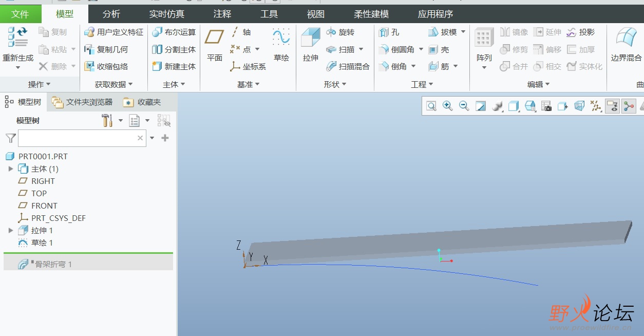Toggle tree column visibility icon with crossed eye
The image size is (644, 336).
[164, 121]
